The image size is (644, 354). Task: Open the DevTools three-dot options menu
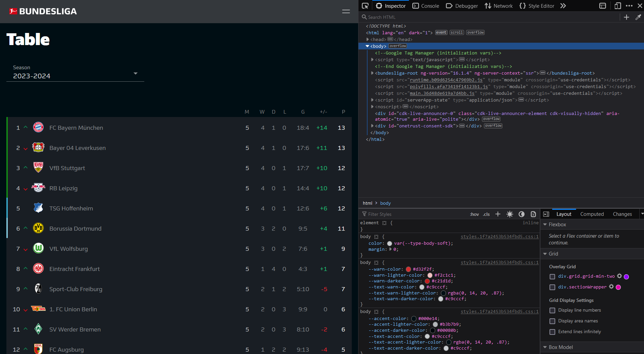click(629, 6)
